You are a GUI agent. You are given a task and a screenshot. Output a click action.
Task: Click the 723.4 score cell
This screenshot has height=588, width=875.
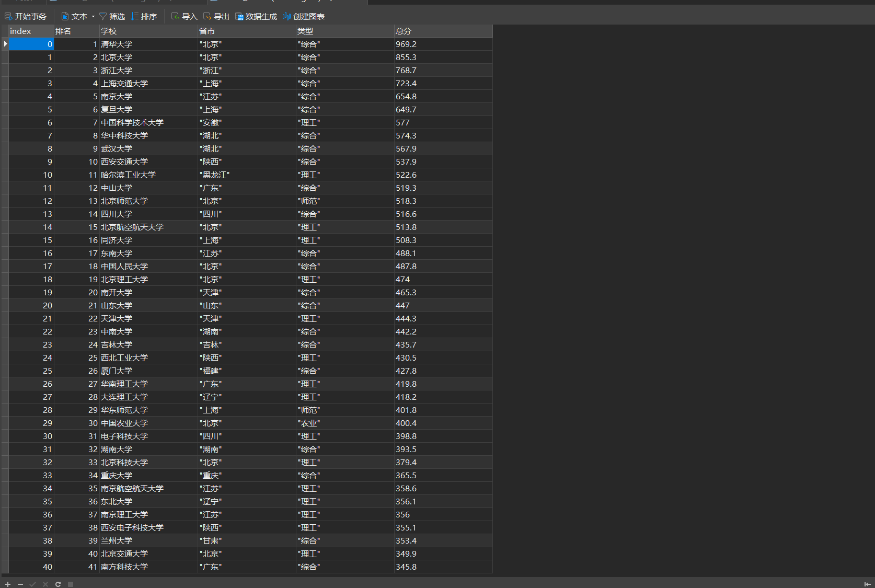443,83
